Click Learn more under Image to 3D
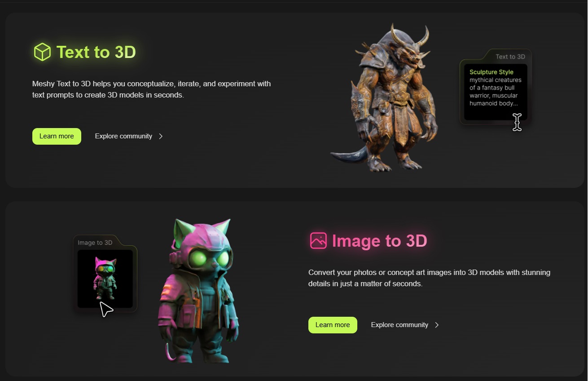 coord(333,325)
